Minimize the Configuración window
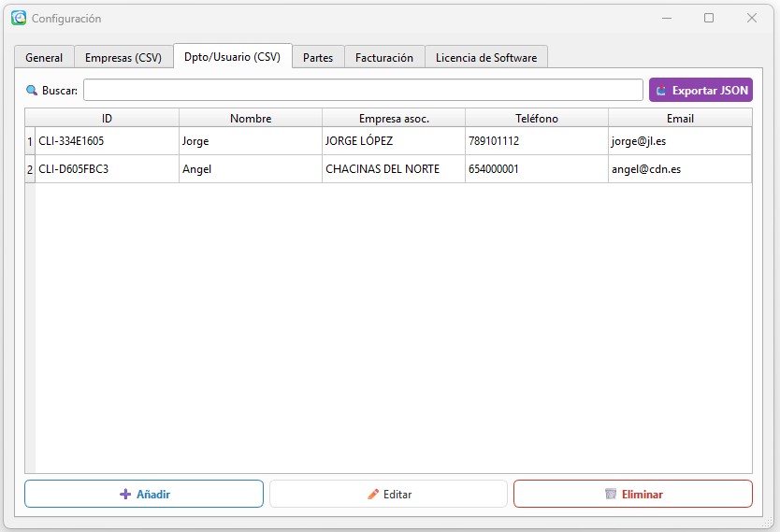The width and height of the screenshot is (780, 532). point(667,18)
